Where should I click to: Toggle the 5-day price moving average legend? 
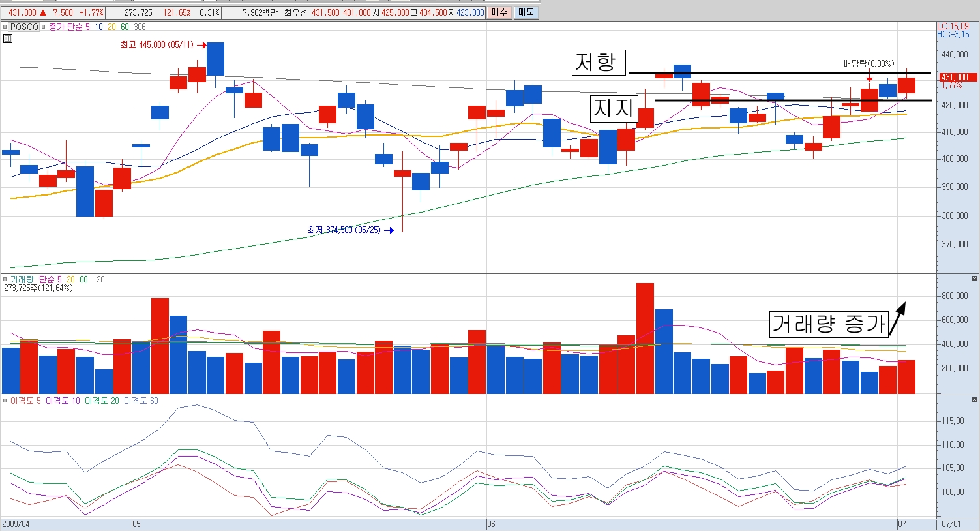[87, 27]
